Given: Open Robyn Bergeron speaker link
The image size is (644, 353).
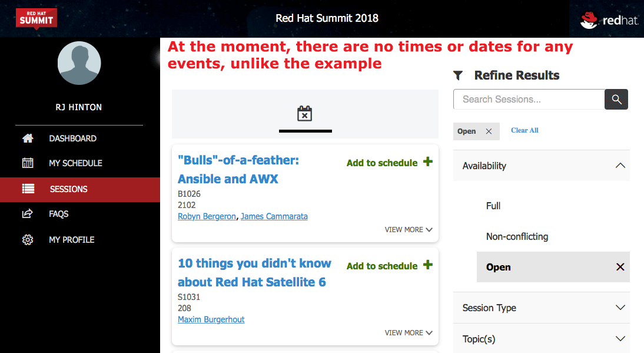Looking at the screenshot, I should [x=207, y=216].
